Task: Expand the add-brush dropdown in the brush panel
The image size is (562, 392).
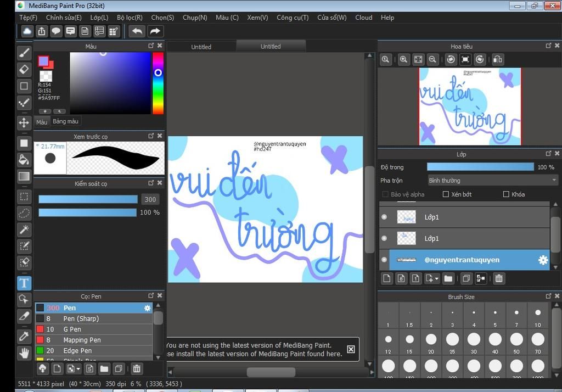Action: pyautogui.click(x=78, y=369)
